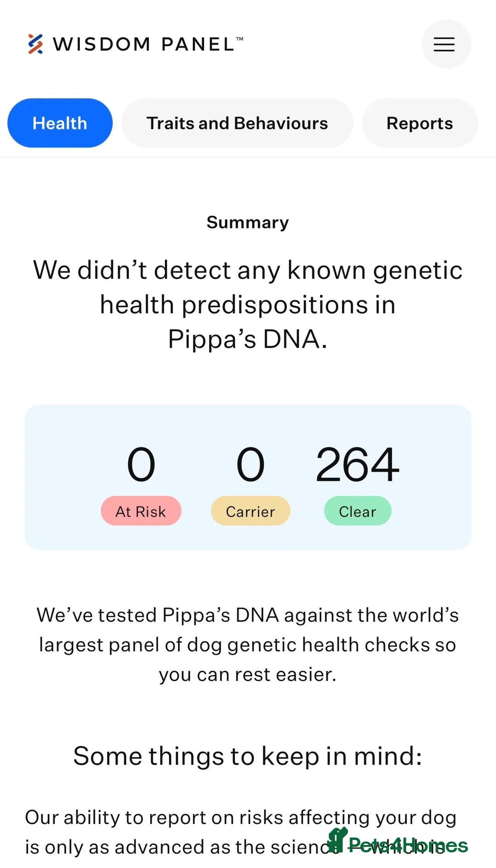Click the Pets4Homes watermark icon

pyautogui.click(x=337, y=840)
